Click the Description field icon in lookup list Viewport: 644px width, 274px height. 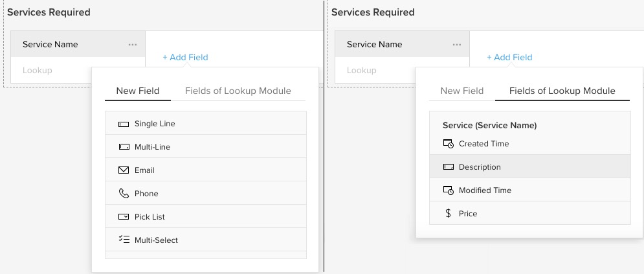click(x=448, y=167)
